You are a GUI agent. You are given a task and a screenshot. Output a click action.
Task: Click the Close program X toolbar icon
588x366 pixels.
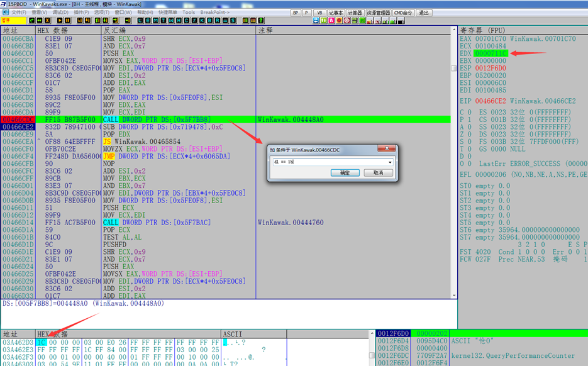pyautogui.click(x=47, y=20)
